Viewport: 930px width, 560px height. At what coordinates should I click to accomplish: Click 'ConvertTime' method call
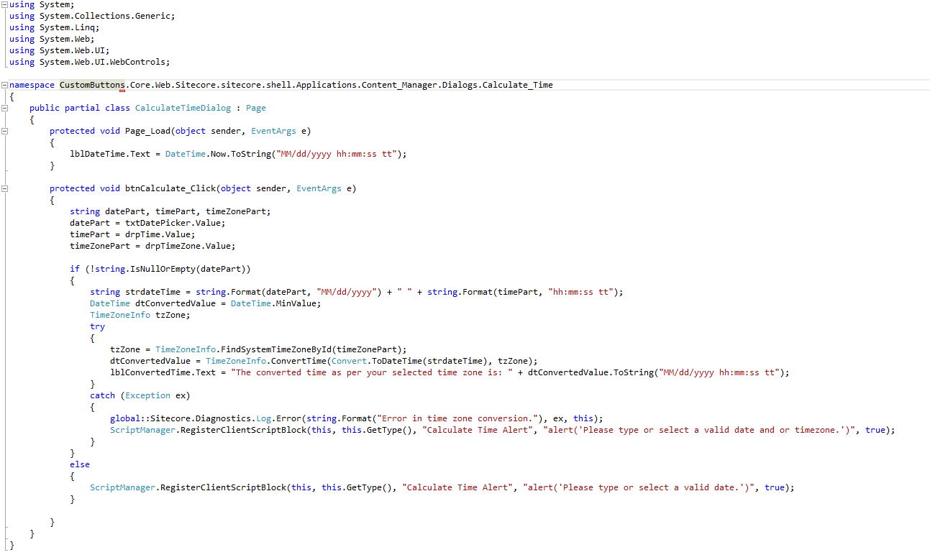(300, 361)
